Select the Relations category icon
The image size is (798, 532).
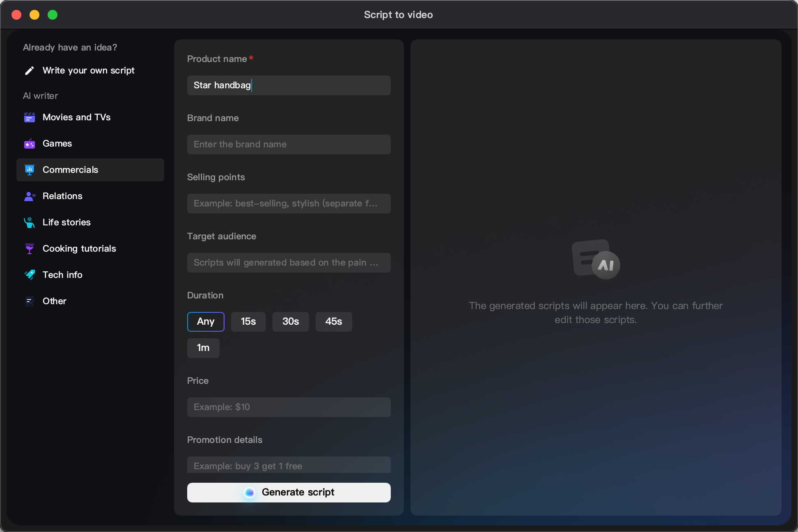pos(29,195)
